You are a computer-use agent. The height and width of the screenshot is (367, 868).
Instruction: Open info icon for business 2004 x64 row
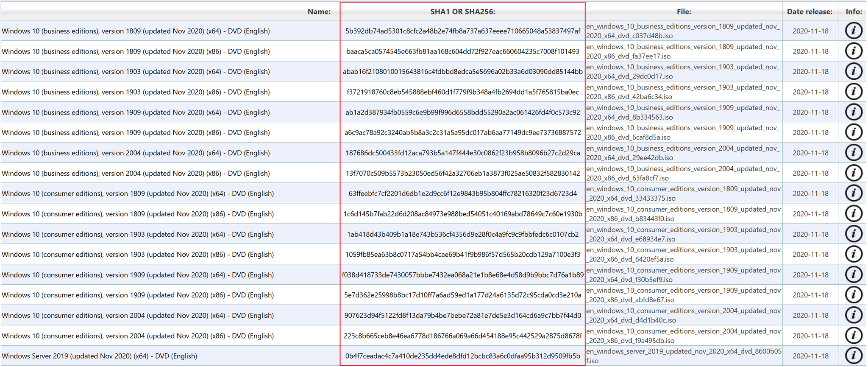point(854,153)
